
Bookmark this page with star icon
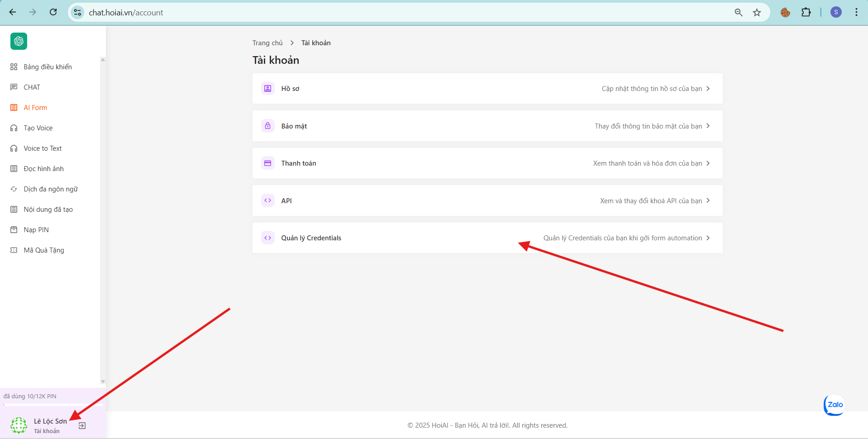[x=757, y=12]
